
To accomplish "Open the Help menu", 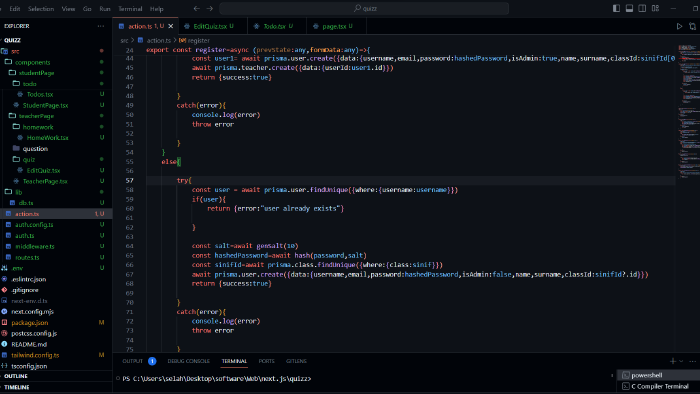I will coord(156,8).
